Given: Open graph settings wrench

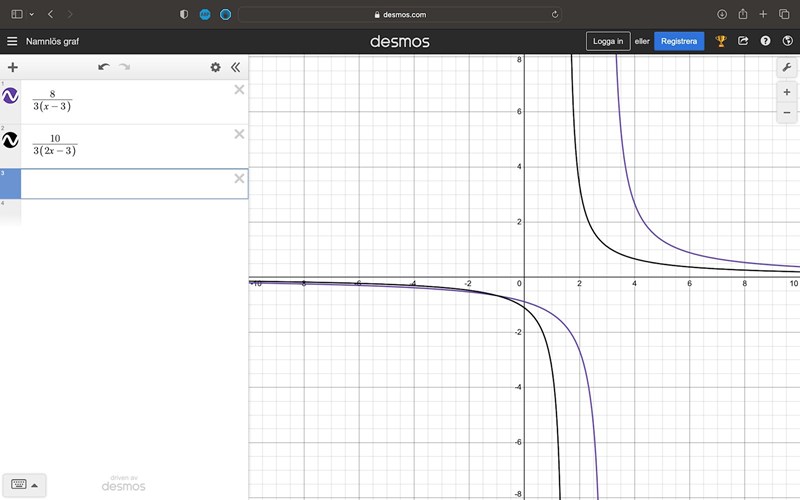Looking at the screenshot, I should coord(786,67).
